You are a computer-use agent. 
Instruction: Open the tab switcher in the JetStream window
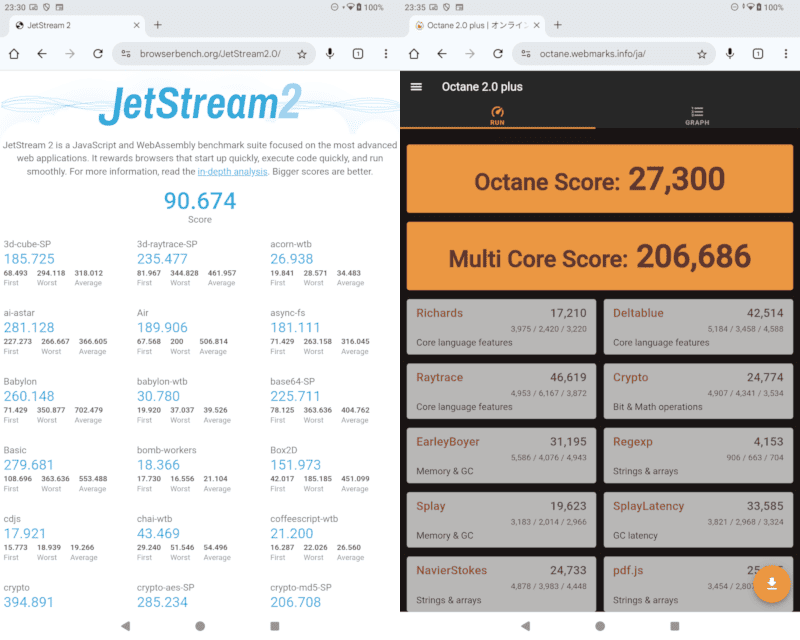click(x=358, y=54)
